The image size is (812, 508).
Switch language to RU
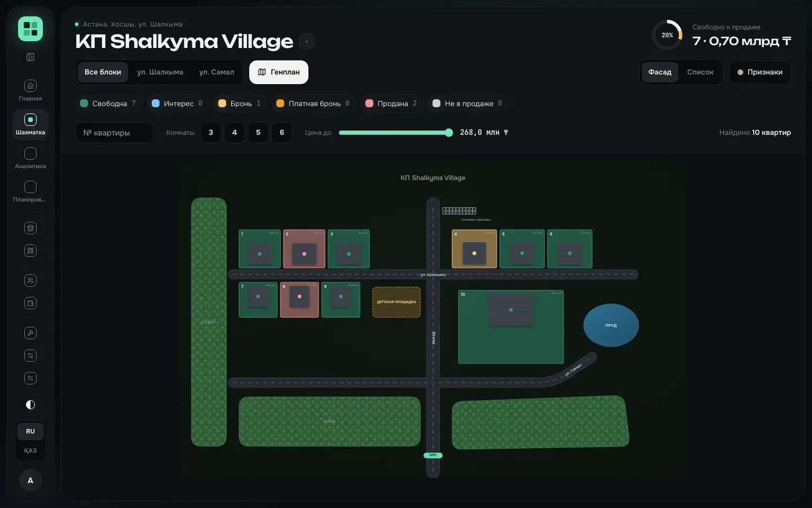click(x=30, y=431)
